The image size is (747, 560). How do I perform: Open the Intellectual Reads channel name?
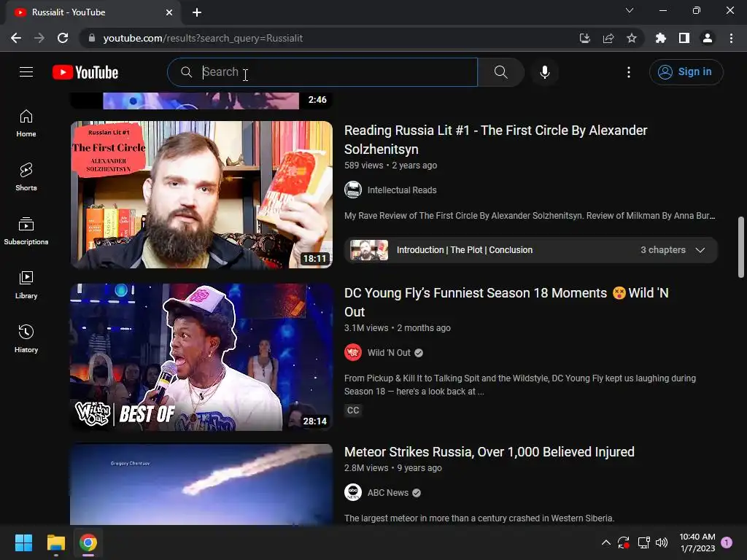point(402,190)
